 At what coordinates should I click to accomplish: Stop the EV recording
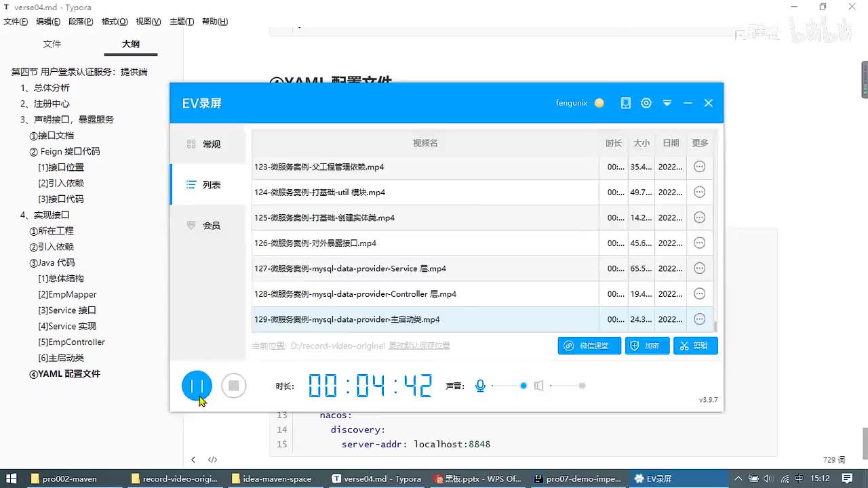[x=233, y=386]
